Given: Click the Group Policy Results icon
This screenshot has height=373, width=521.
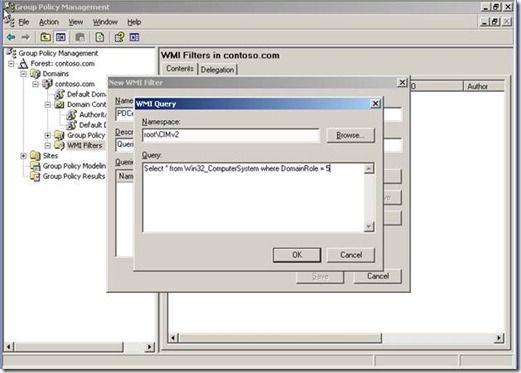Looking at the screenshot, I should [35, 176].
